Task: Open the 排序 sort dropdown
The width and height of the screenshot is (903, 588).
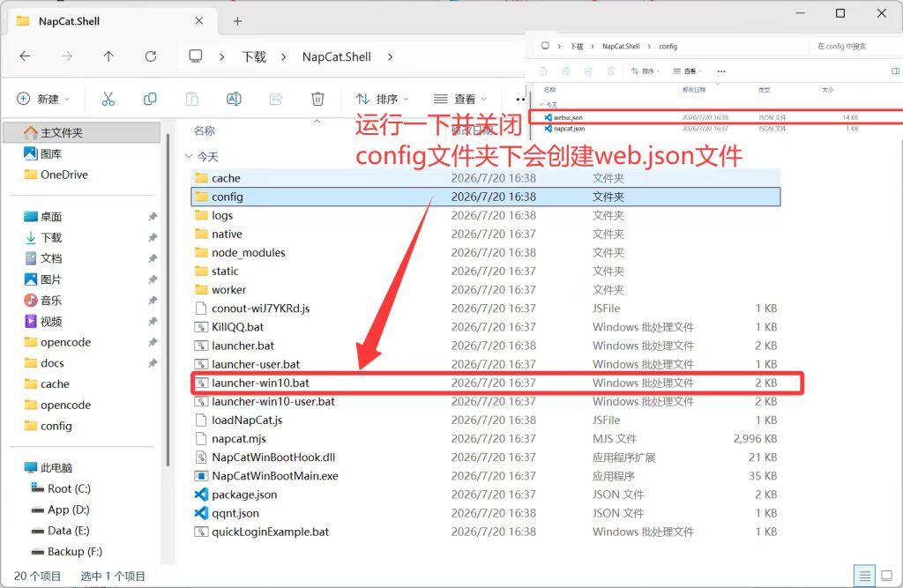Action: (382, 99)
